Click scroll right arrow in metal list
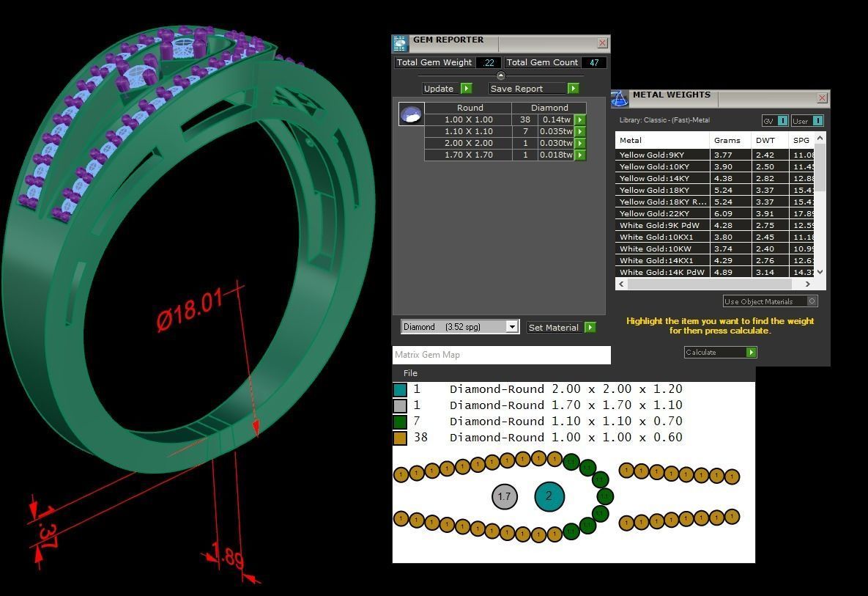Viewport: 868px width, 596px height. pos(808,284)
